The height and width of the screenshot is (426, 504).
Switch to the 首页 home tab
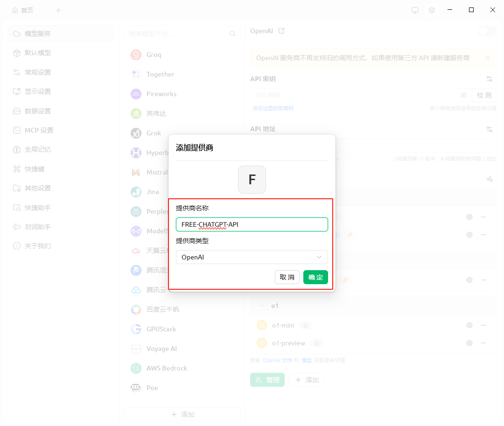coord(22,10)
